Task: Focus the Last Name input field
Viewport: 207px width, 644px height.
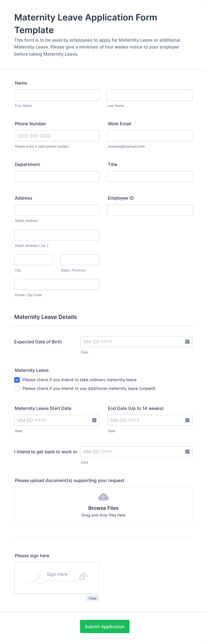Action: click(150, 95)
